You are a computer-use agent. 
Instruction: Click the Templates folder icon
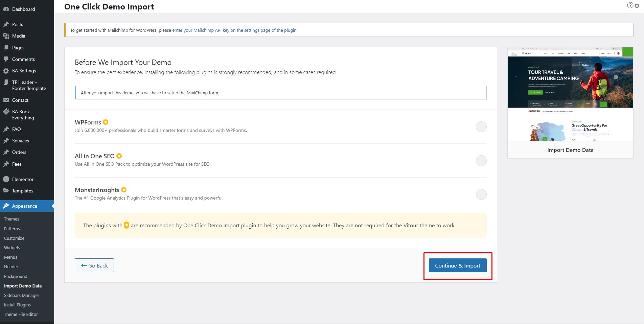6,191
